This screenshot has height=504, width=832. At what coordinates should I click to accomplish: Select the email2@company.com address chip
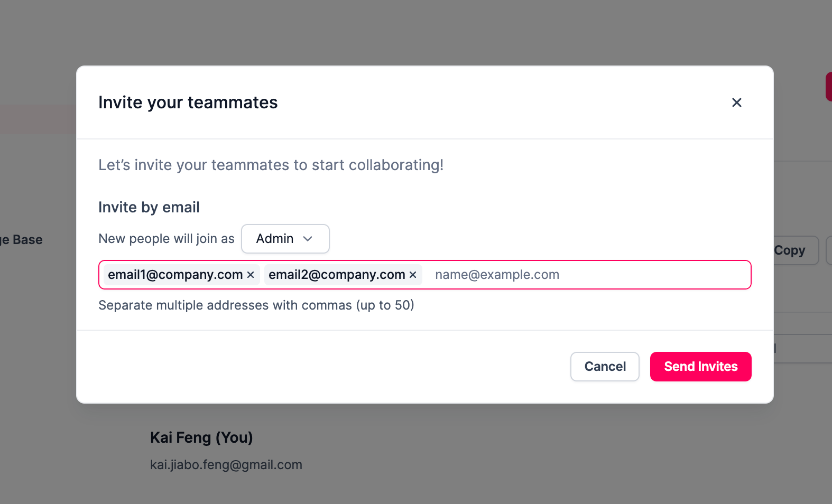(x=337, y=275)
